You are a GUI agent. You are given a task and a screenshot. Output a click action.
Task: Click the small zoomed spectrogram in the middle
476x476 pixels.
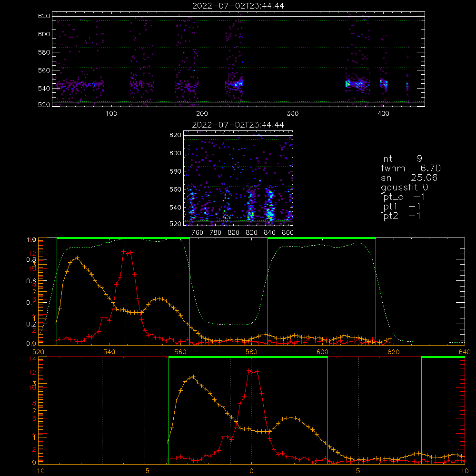pyautogui.click(x=238, y=178)
